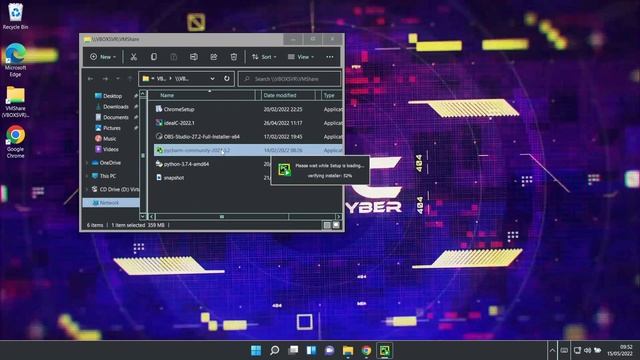Image resolution: width=640 pixels, height=360 pixels.
Task: Select Documents in navigation pane
Action: click(116, 117)
